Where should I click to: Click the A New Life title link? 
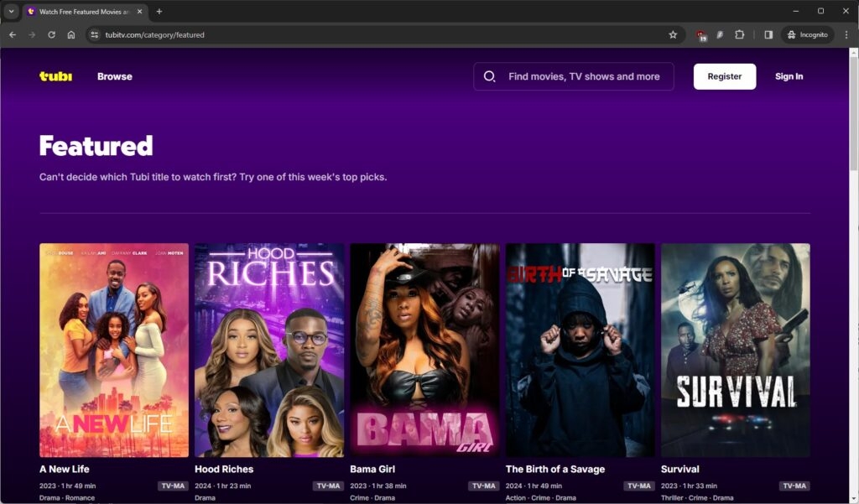64,469
